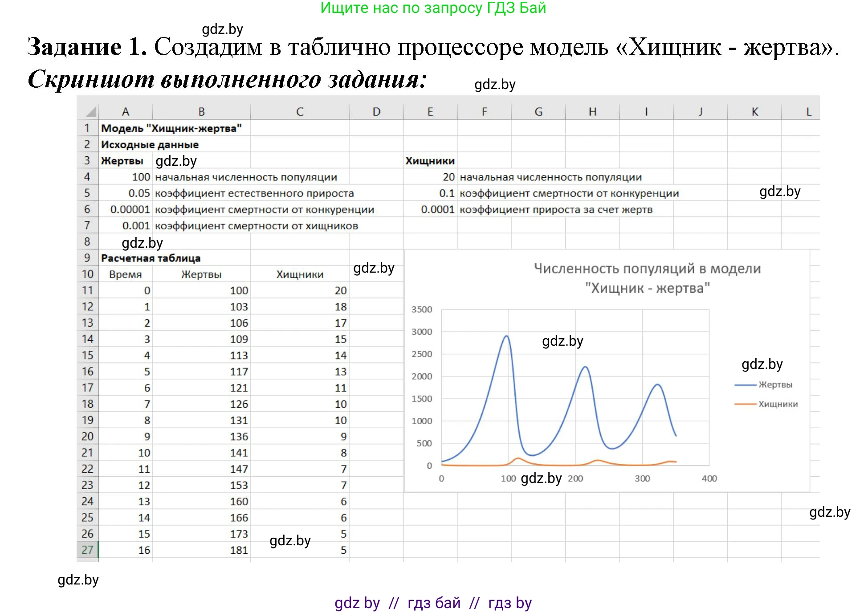
Task: Click the blue prey curve first peak
Action: (x=506, y=336)
